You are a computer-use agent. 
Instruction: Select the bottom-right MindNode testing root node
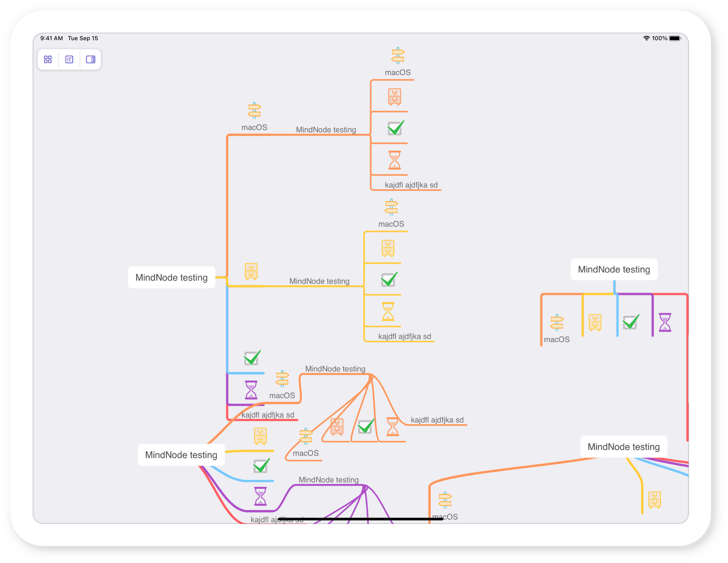623,447
